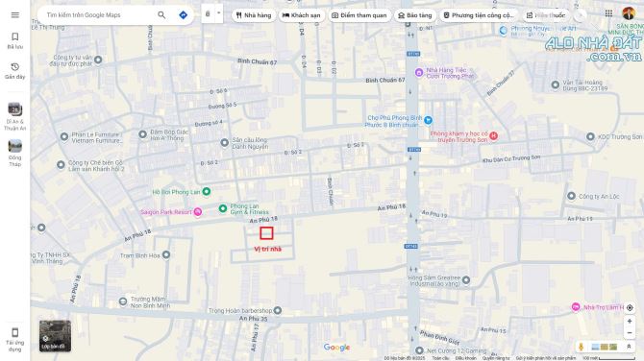Click the Hồ Bơi Phong Lan green marker
644x361 pixels.
tap(207, 191)
